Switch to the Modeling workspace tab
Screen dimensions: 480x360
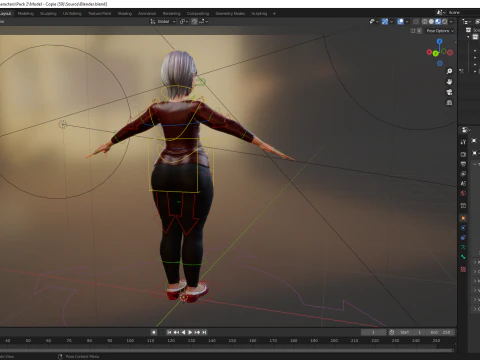coord(26,14)
